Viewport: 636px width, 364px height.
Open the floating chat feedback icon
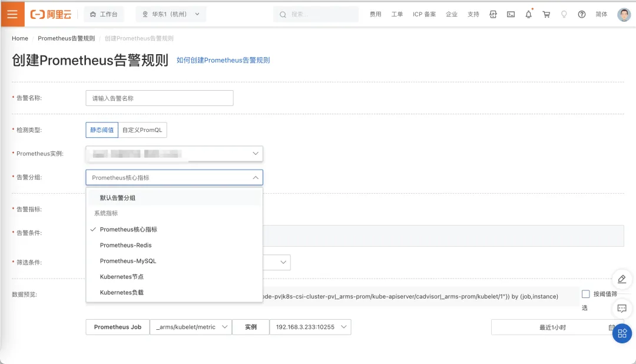point(622,309)
